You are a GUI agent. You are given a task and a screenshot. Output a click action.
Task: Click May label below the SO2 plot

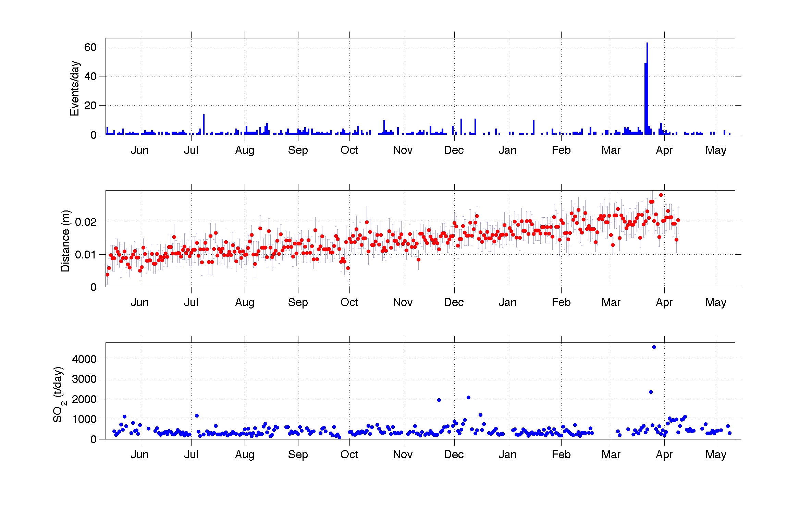(x=716, y=455)
